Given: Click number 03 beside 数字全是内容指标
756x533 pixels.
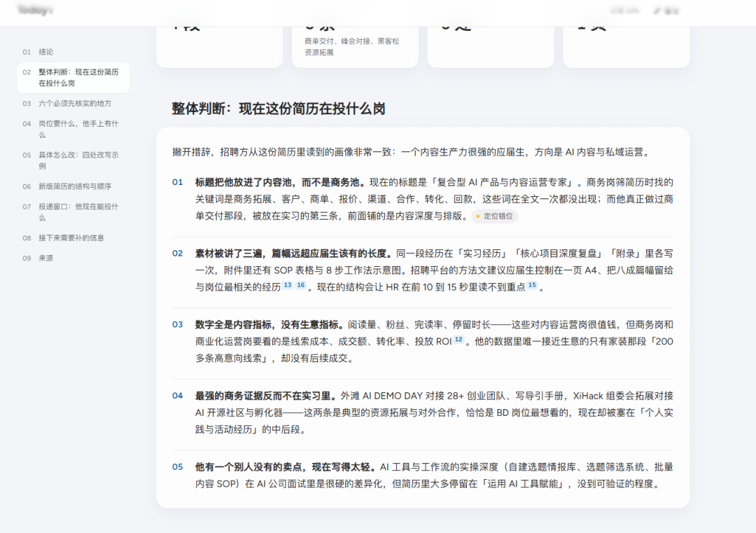Looking at the screenshot, I should point(177,324).
